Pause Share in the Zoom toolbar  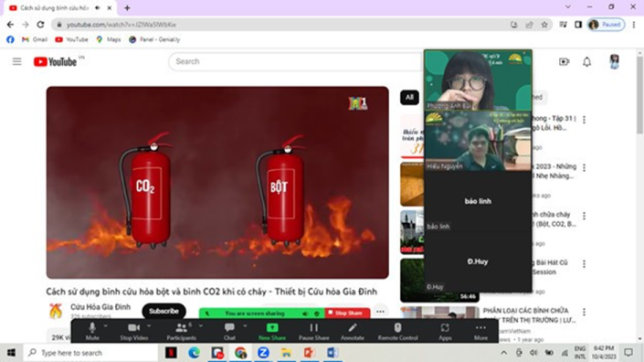(x=314, y=331)
